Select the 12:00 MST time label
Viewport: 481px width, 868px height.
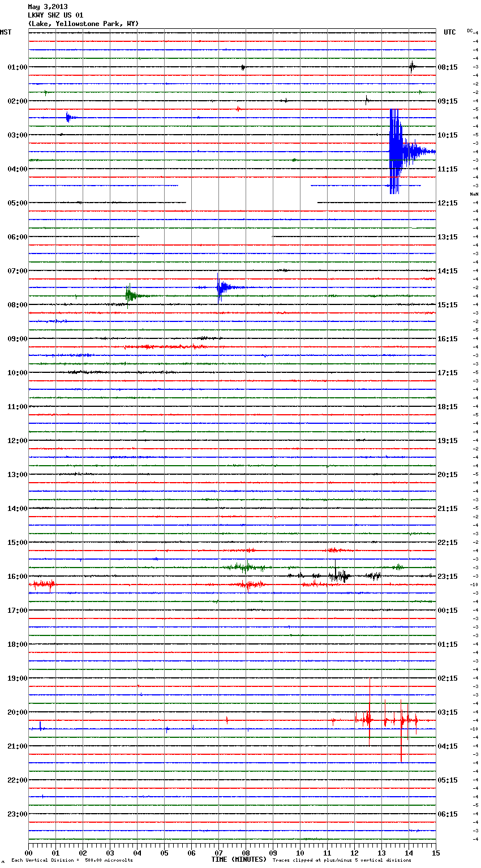(17, 441)
